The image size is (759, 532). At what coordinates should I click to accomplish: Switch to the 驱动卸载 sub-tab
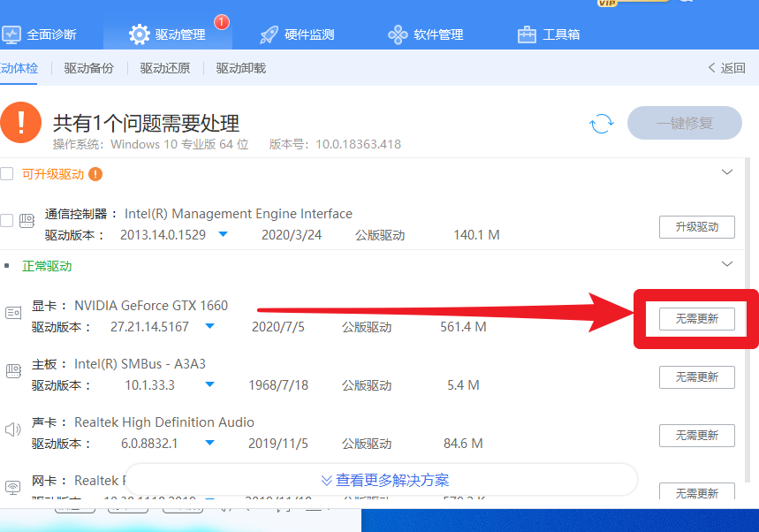tap(241, 68)
